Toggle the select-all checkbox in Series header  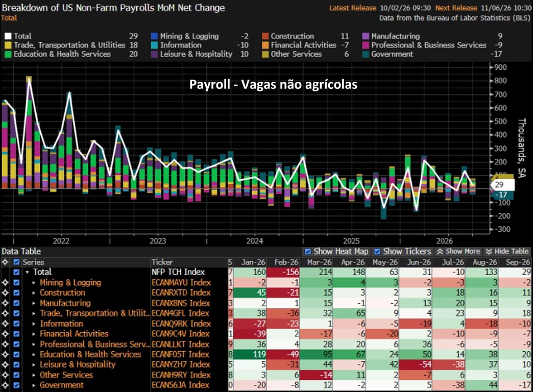[16, 262]
